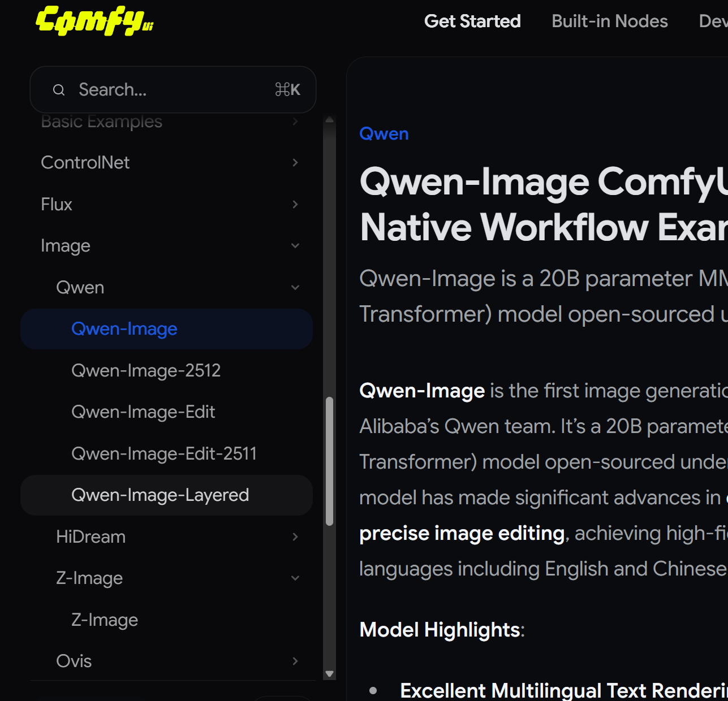Click the search magnifier icon
Viewport: 728px width, 701px height.
tap(59, 90)
